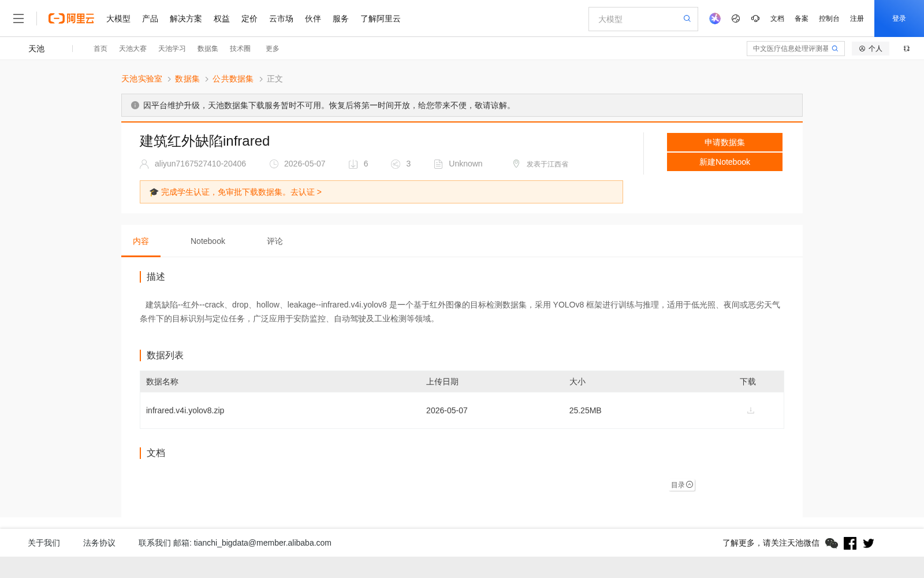Open 天池大赛 in Tianchi nav
This screenshot has width=924, height=578.
[133, 49]
